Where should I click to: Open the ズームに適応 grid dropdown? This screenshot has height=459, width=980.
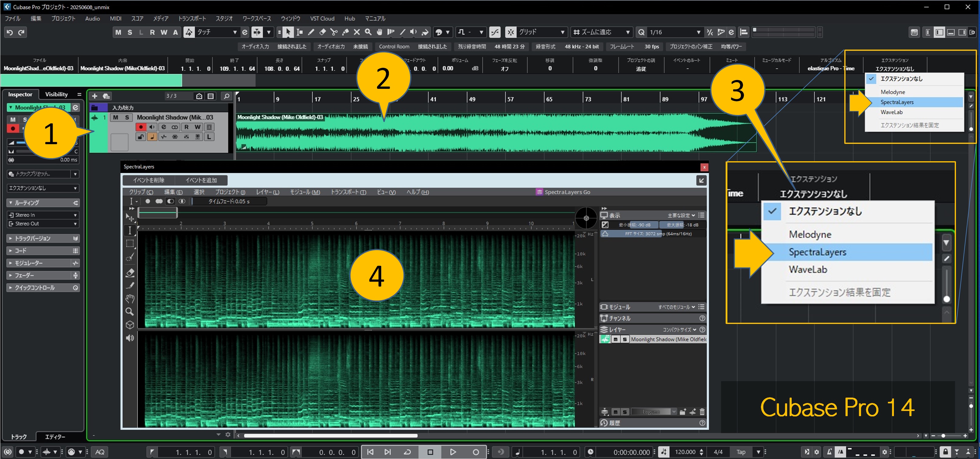pos(602,32)
